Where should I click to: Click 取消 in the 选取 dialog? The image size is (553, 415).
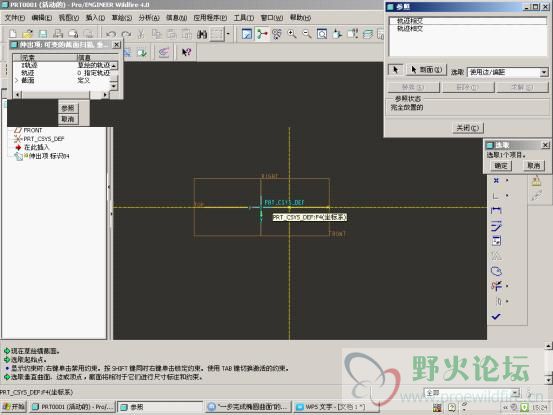[x=533, y=165]
